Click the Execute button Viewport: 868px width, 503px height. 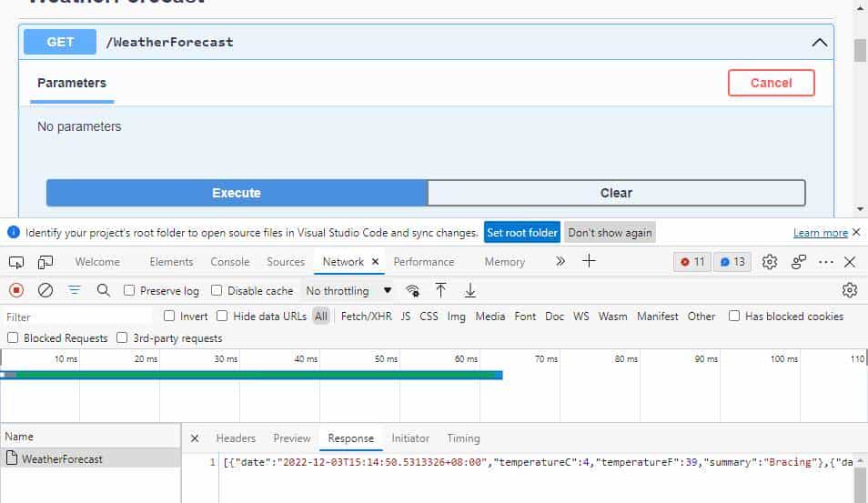(237, 193)
